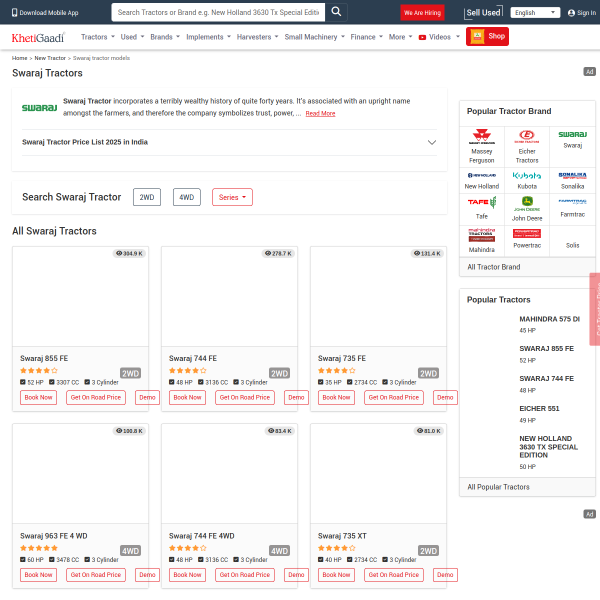The width and height of the screenshot is (600, 600).
Task: Click the Swaraj logo beside the description
Action: [x=39, y=108]
